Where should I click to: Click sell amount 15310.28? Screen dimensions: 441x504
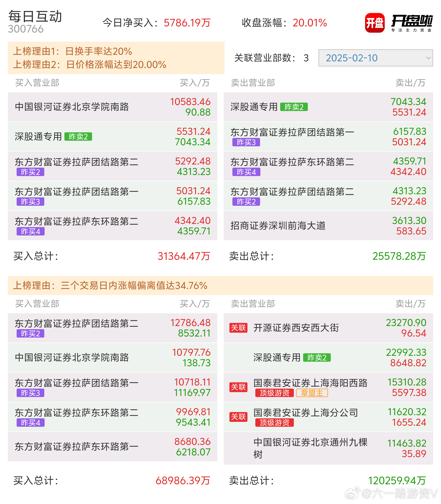click(407, 382)
